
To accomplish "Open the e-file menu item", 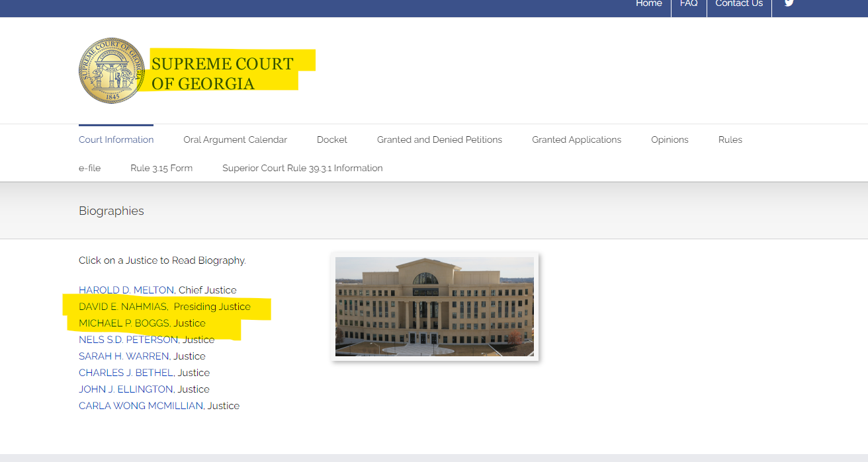I will click(x=89, y=168).
